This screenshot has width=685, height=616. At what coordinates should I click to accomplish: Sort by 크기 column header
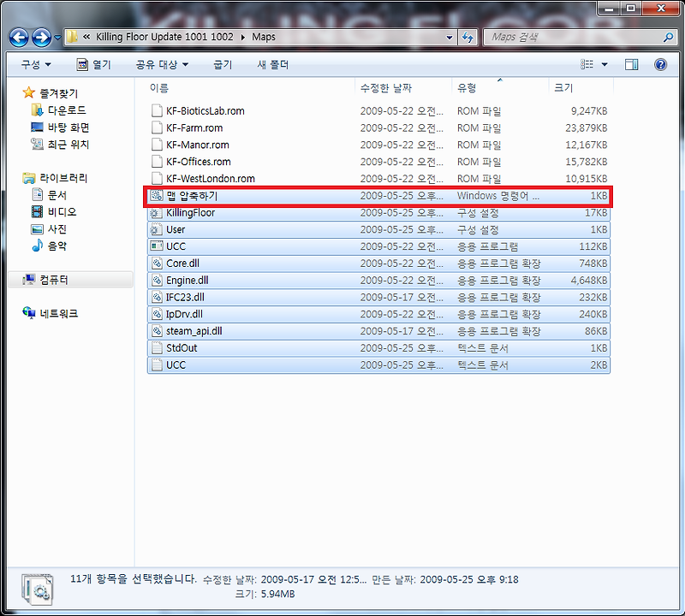tap(581, 88)
